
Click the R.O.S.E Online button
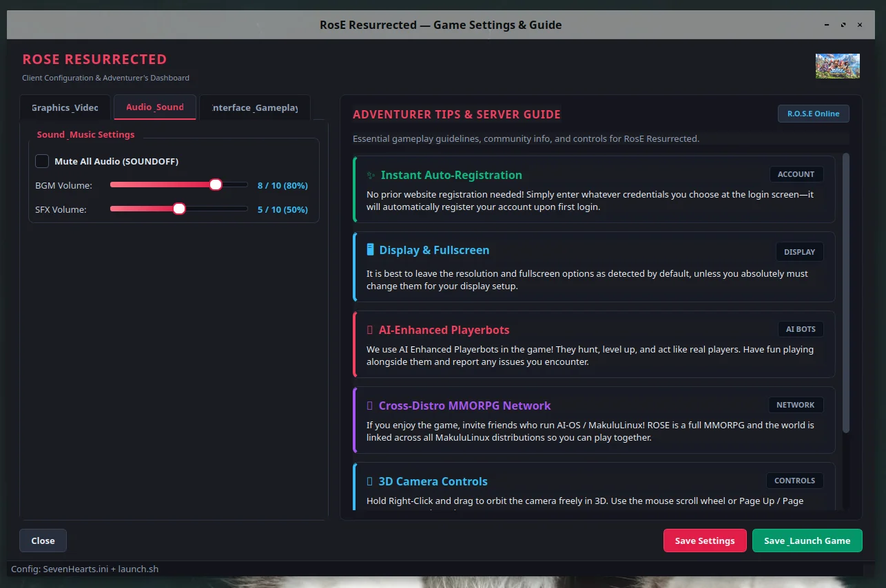point(814,114)
